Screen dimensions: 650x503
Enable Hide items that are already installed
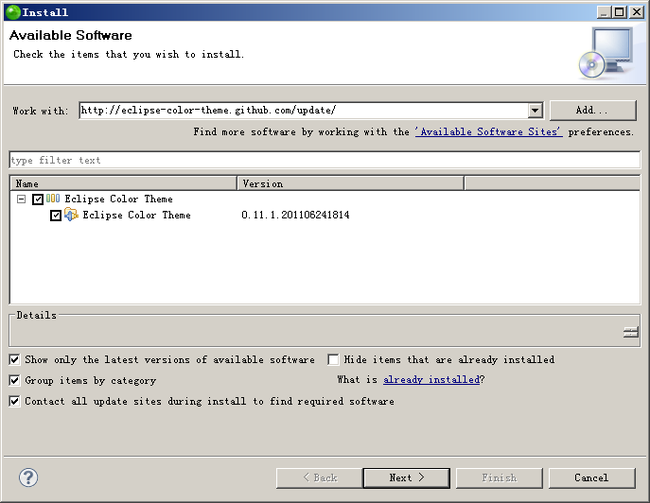coord(333,360)
